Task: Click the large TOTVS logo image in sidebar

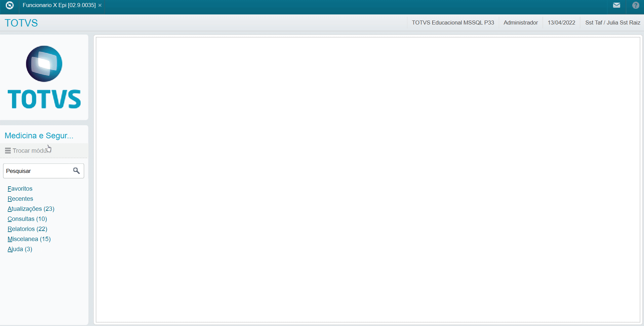Action: [44, 77]
